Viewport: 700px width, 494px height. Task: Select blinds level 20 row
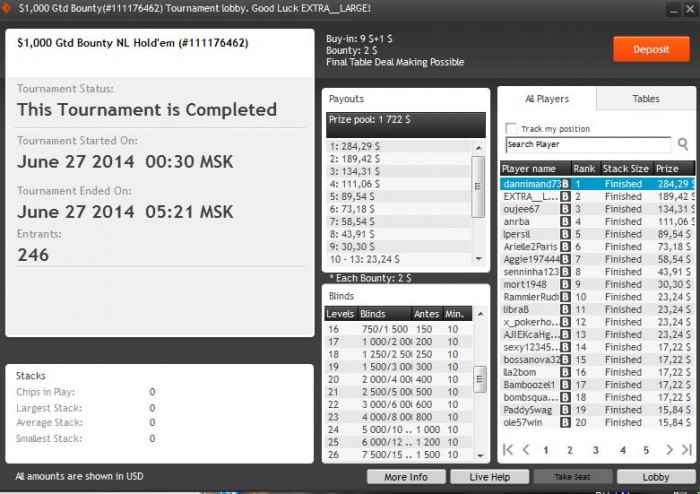click(398, 379)
